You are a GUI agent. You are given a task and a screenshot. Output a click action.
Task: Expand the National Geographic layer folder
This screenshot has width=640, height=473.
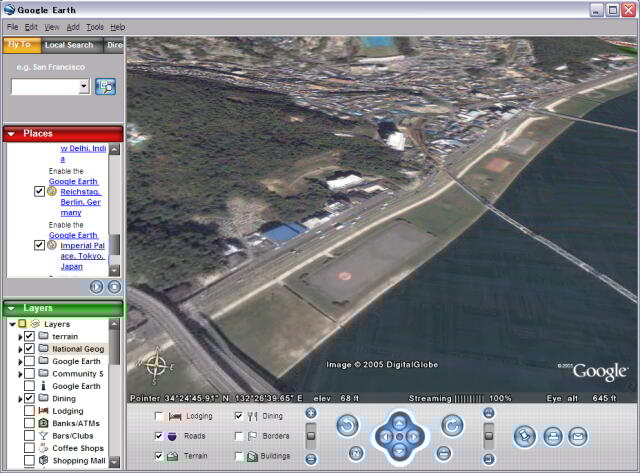19,349
